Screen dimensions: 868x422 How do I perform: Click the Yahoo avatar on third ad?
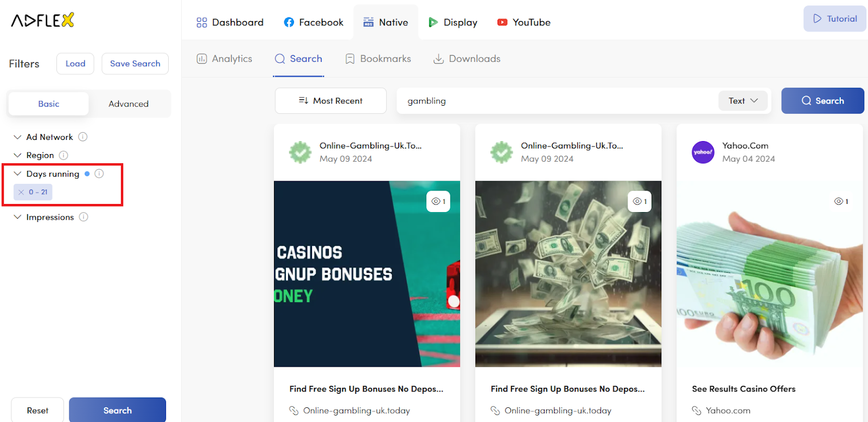(703, 152)
